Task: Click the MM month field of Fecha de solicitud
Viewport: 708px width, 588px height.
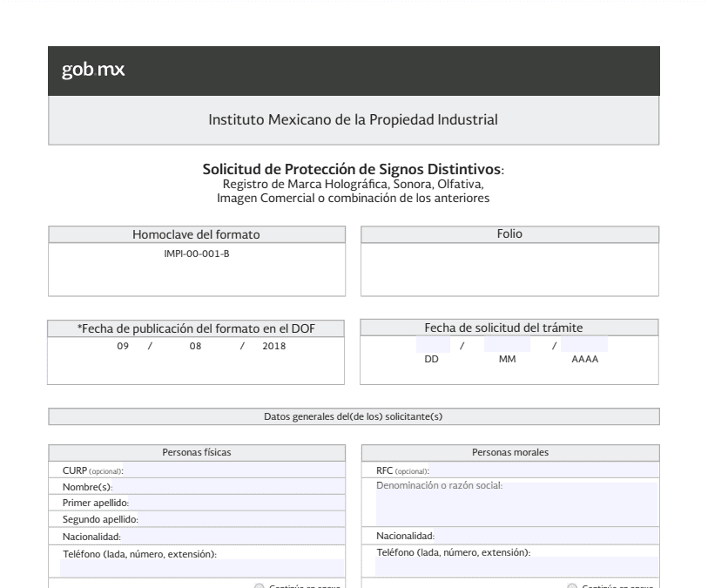Action: tap(507, 345)
